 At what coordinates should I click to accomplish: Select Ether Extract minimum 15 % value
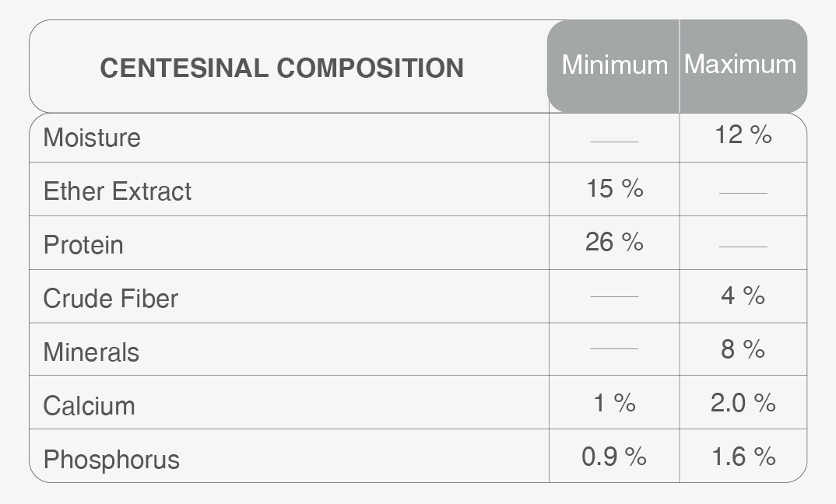coord(614,188)
